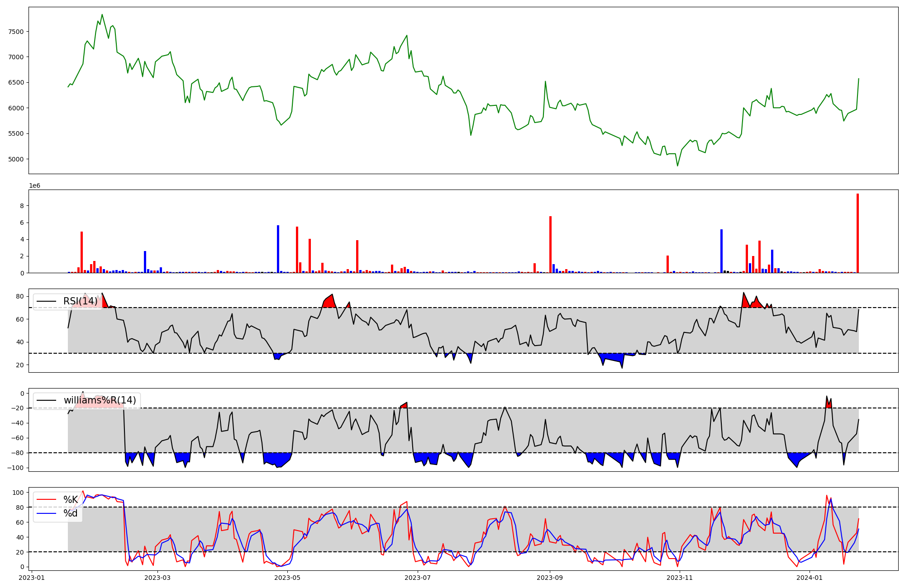This screenshot has width=905, height=588.
Task: Click the 7500 price axis tick label
Action: [x=15, y=32]
